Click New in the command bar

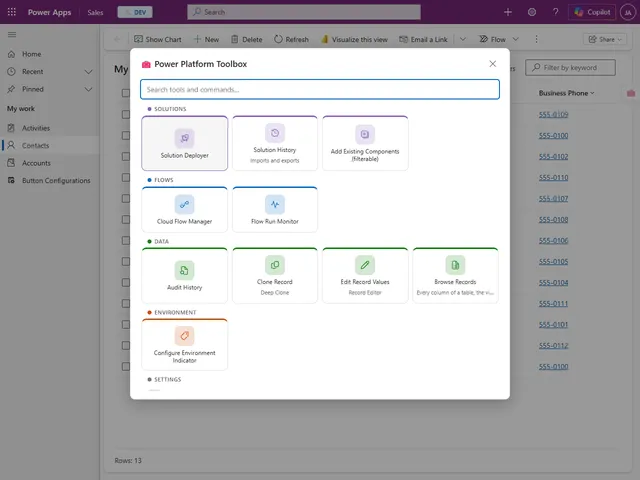pos(206,39)
